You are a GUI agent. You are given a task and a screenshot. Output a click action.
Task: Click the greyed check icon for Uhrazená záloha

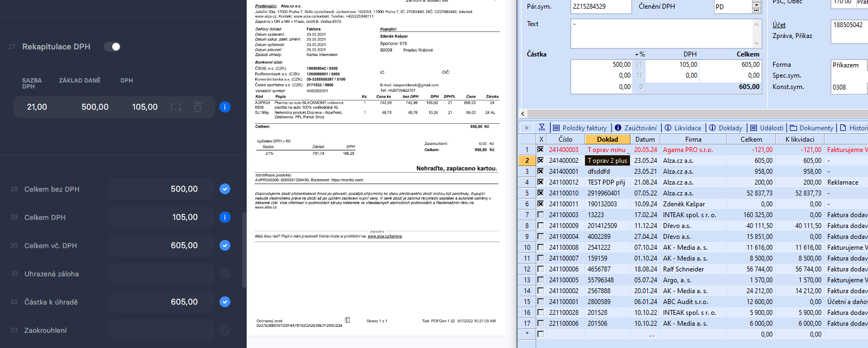(x=225, y=274)
